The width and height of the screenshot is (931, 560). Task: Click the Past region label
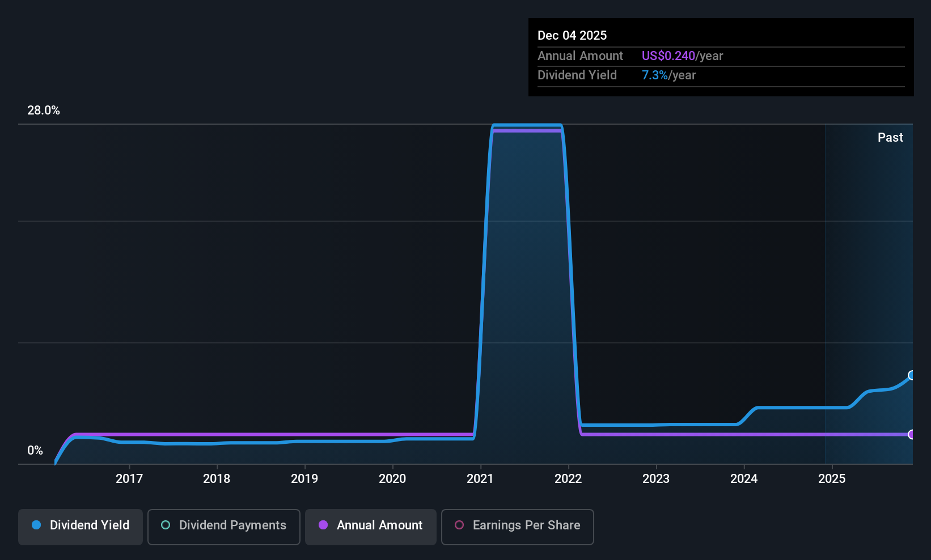[x=890, y=138]
